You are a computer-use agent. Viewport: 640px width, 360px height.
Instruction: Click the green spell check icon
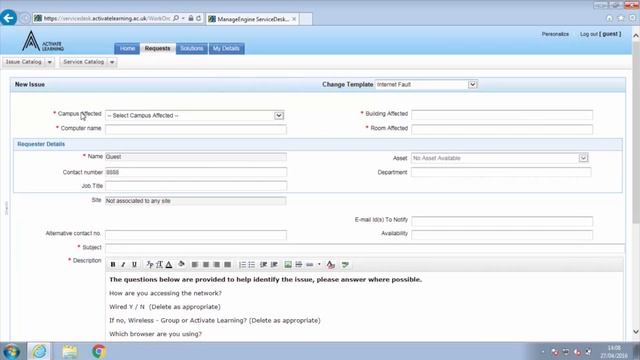tap(345, 264)
